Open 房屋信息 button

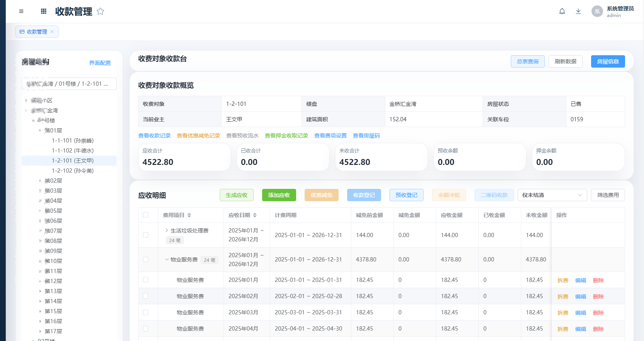tap(608, 61)
